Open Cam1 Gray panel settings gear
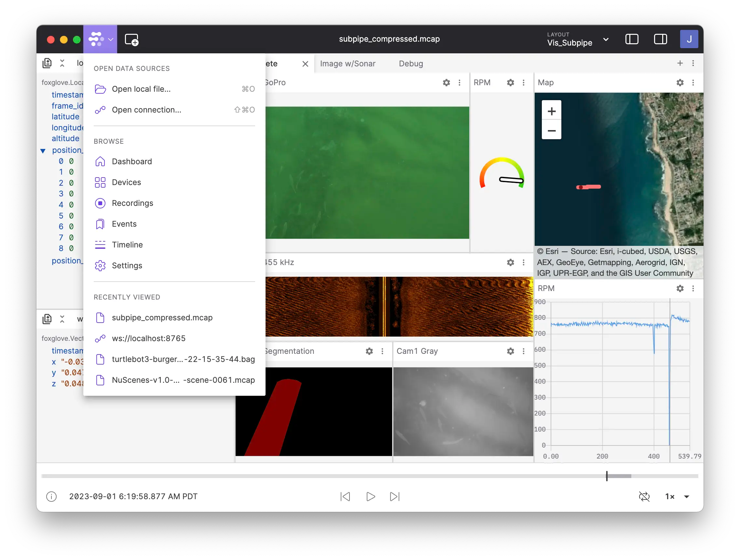Viewport: 740px width, 560px height. [x=510, y=351]
